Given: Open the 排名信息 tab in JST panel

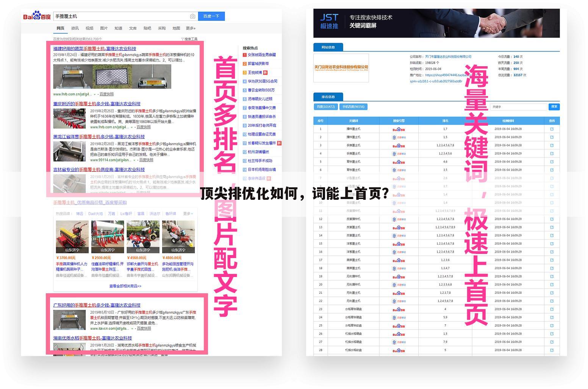Looking at the screenshot, I should [328, 97].
